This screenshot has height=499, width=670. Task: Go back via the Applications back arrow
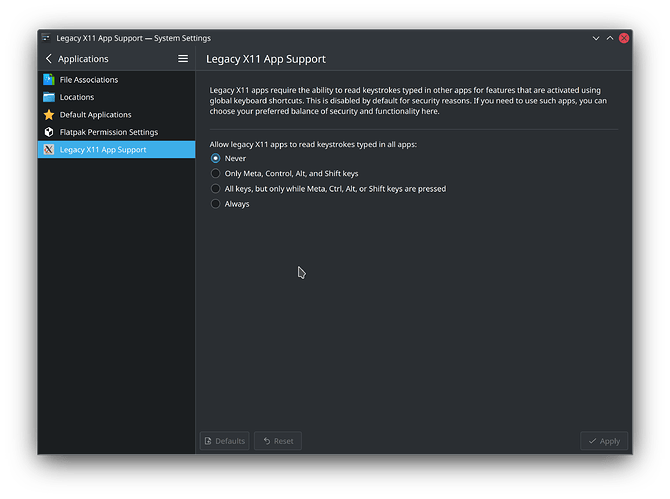(49, 59)
